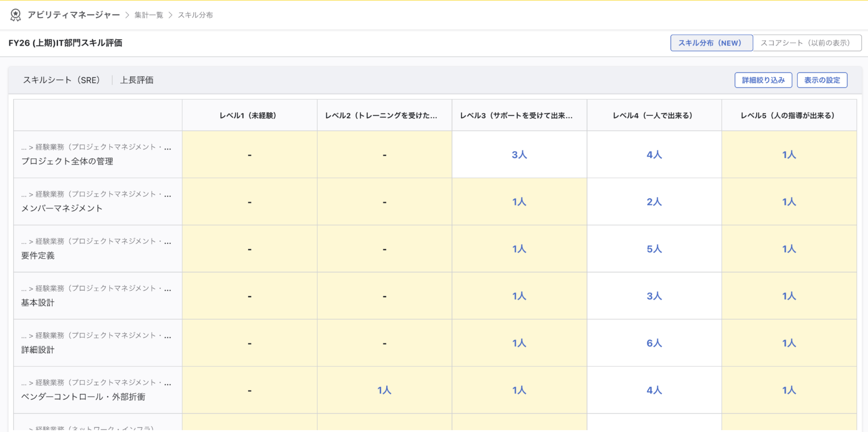
Task: Open 3人 for 基本設計 Level 4
Action: (654, 296)
